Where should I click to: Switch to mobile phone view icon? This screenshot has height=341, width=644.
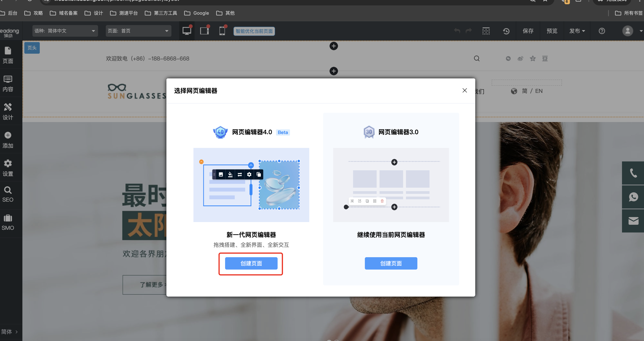[x=222, y=31]
